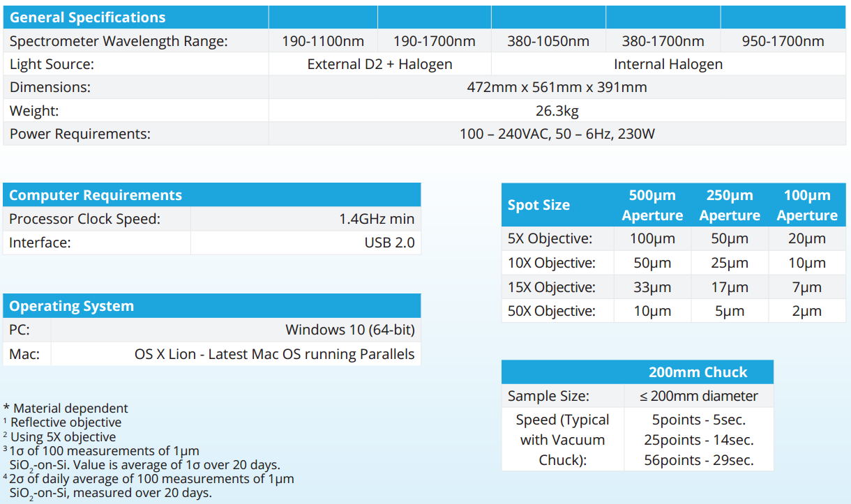851x504 pixels.
Task: Select the 190-1100nm wavelength range cell
Action: [x=323, y=41]
